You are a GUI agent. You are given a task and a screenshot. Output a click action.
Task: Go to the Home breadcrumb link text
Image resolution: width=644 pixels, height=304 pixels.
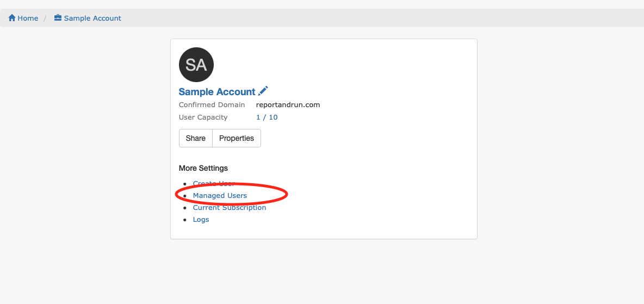pos(28,18)
